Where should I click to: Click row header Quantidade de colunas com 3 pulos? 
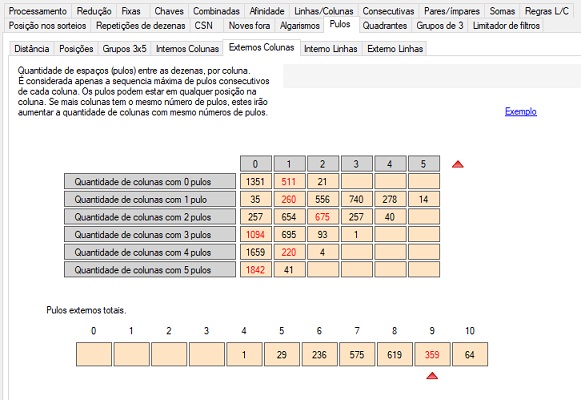click(x=150, y=234)
